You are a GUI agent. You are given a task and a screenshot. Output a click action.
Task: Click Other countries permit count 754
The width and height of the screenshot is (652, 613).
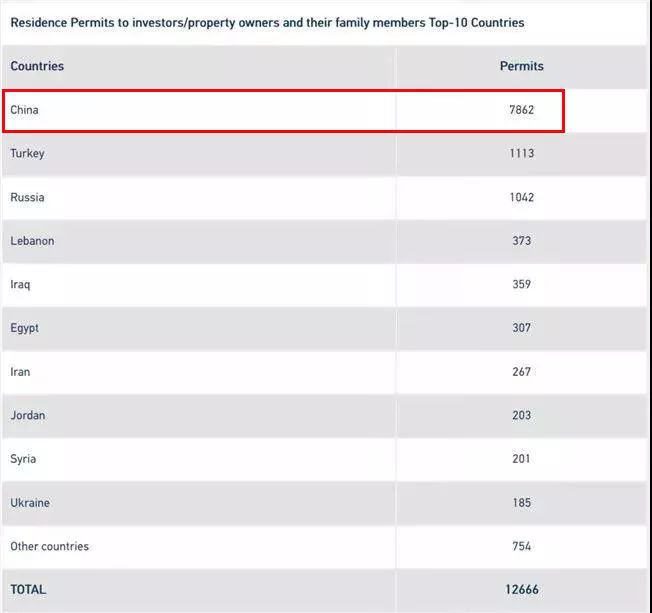[521, 546]
